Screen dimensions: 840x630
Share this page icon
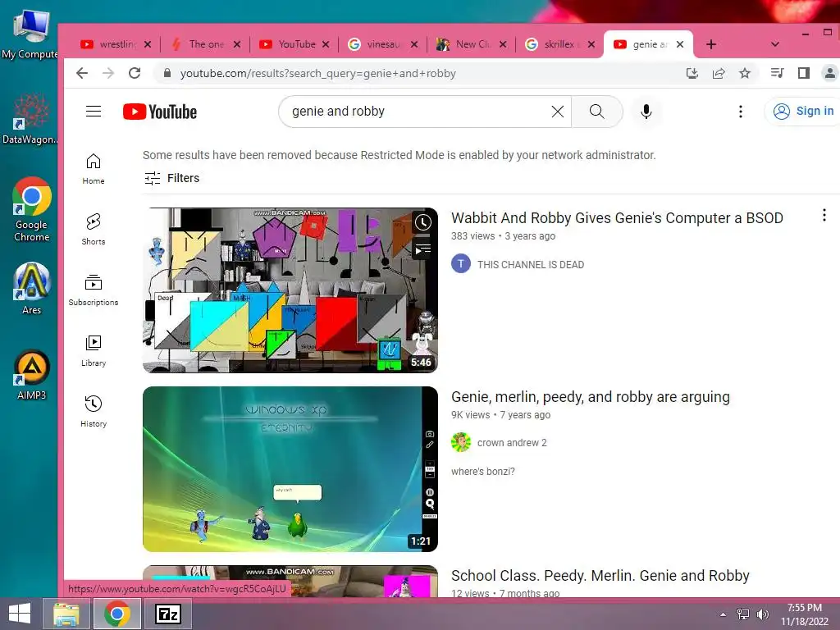coord(719,73)
